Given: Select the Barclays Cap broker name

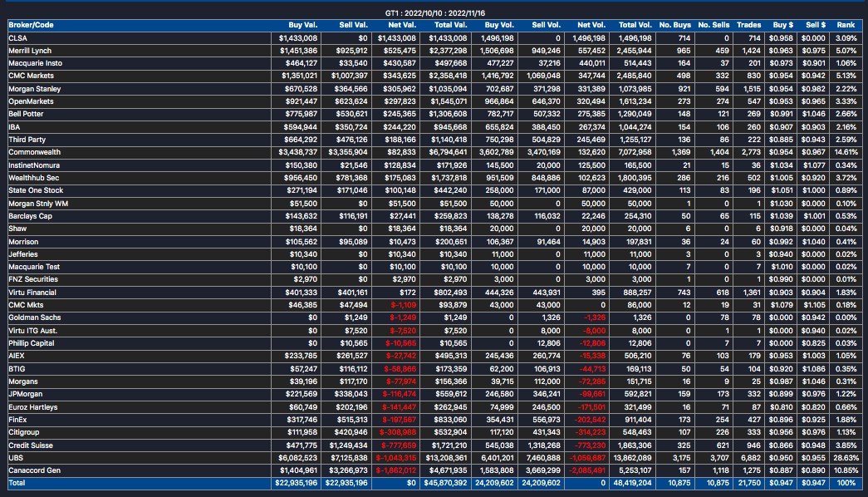Looking at the screenshot, I should 30,216.
